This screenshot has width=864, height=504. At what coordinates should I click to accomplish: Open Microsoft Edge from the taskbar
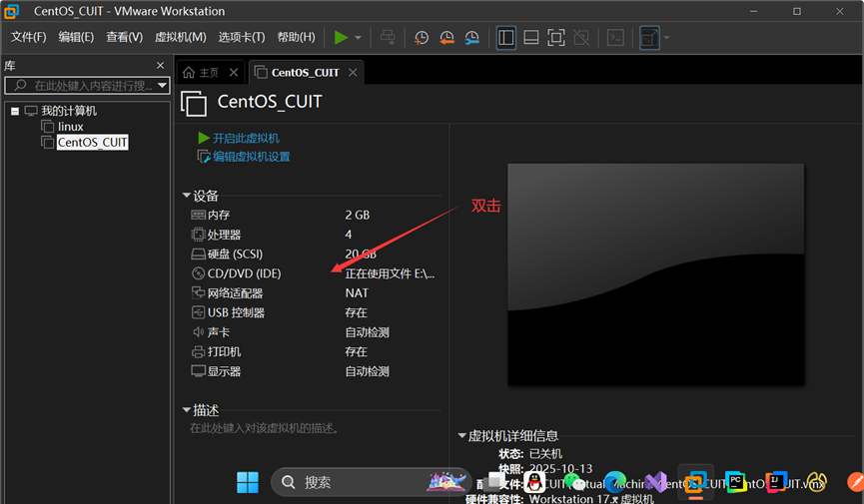(615, 482)
